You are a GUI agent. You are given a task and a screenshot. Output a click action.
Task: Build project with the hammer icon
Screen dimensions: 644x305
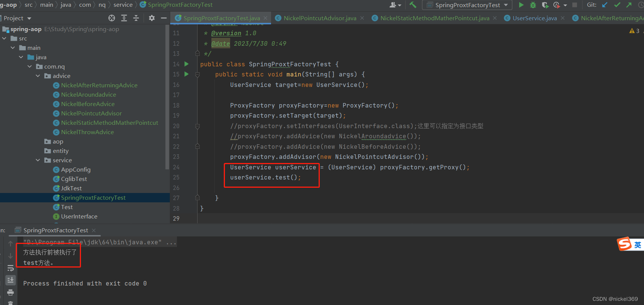[x=413, y=5]
